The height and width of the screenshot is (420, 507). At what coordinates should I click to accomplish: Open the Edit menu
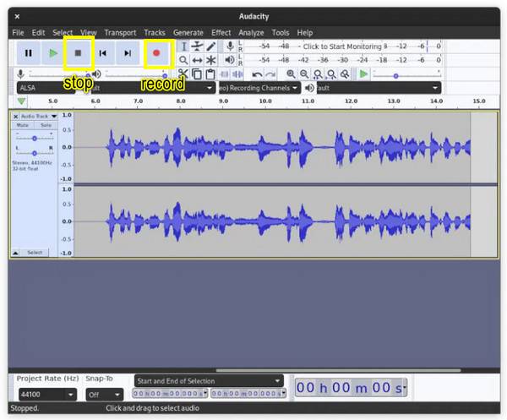(38, 33)
